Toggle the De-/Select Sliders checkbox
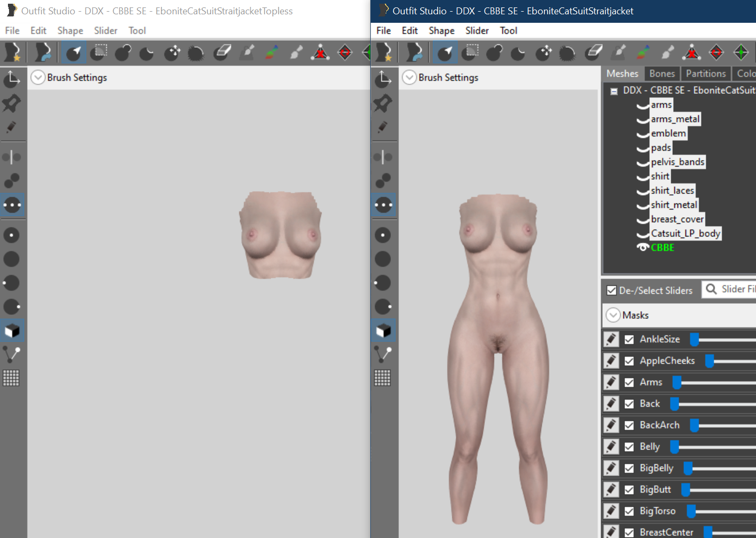Viewport: 756px width, 538px height. point(612,290)
